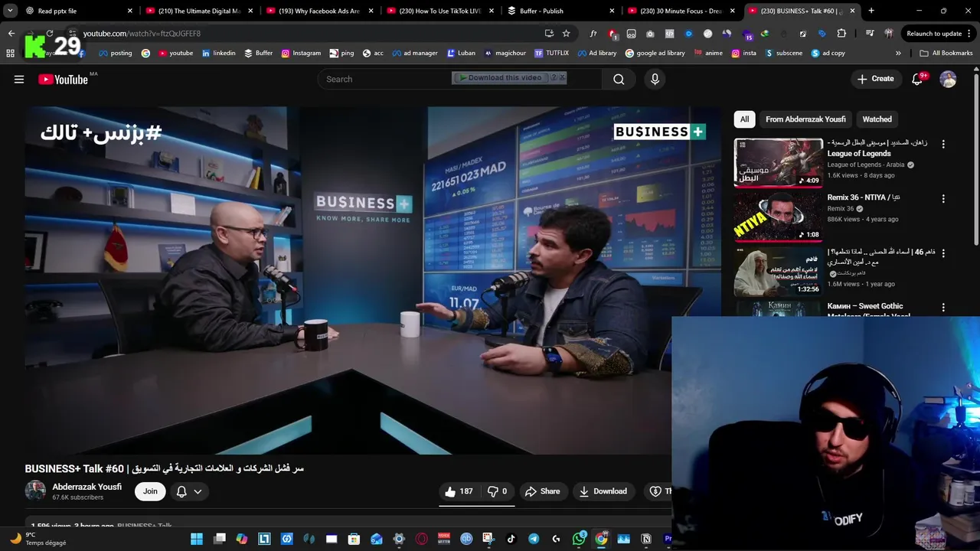Open more options for Remix 36 video
Viewport: 980px width, 551px height.
pyautogui.click(x=943, y=198)
